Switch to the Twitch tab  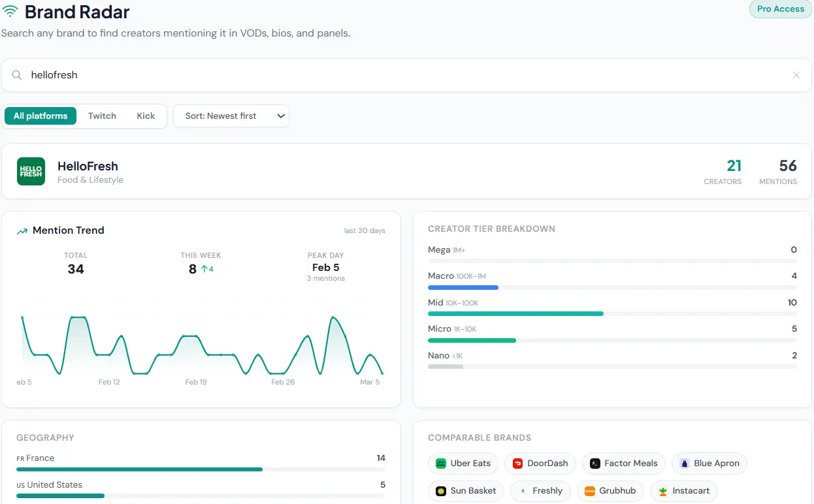pyautogui.click(x=102, y=116)
